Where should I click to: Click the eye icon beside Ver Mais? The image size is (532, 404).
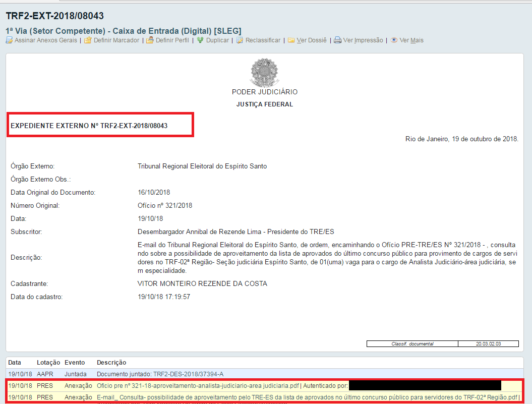coord(394,40)
